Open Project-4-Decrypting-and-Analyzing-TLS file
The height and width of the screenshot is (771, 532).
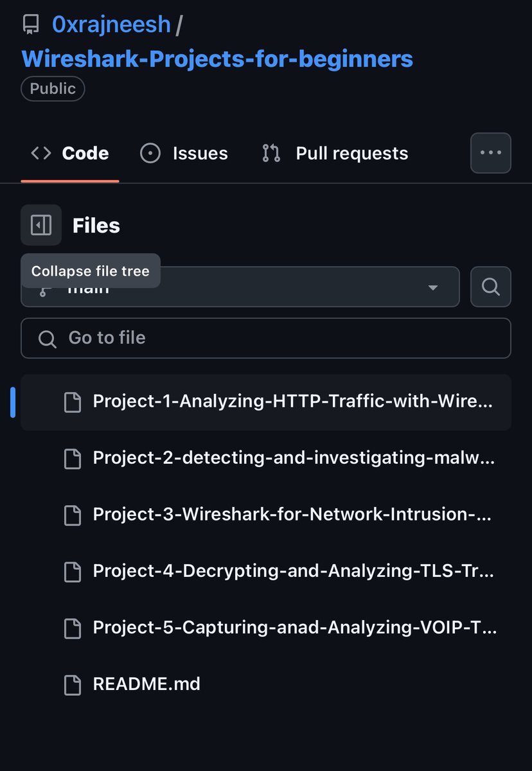[266, 571]
